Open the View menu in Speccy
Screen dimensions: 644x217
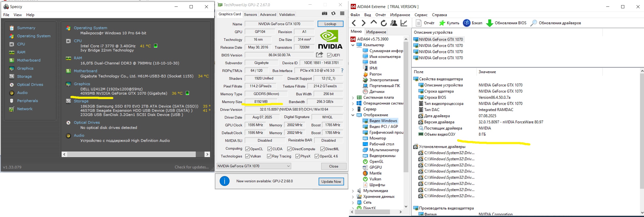[x=18, y=15]
